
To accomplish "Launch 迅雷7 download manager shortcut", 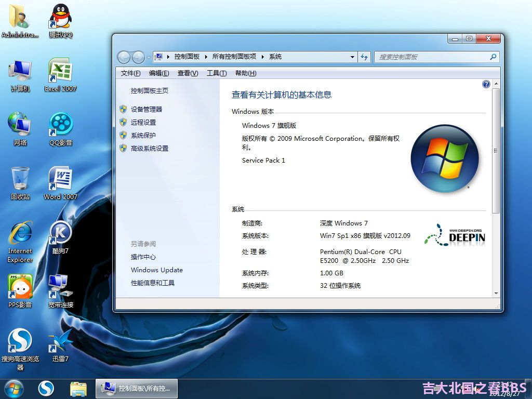I will (60, 345).
